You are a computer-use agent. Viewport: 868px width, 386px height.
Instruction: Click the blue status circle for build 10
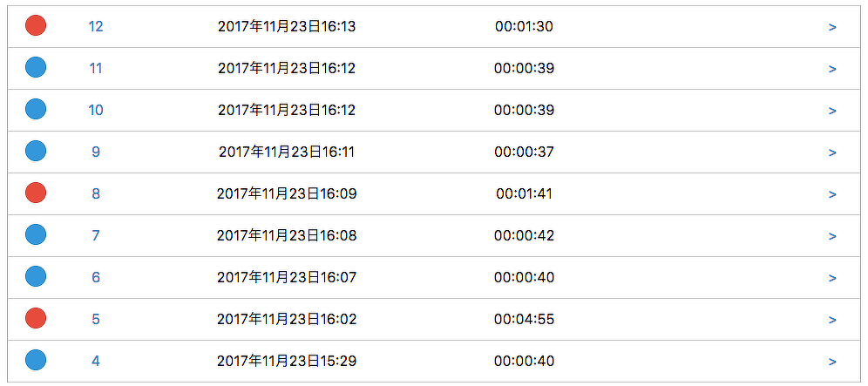(36, 110)
